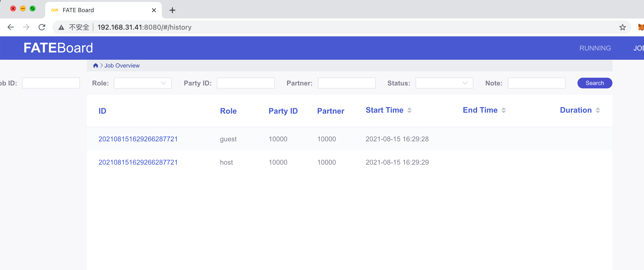The image size is (644, 270).
Task: Click the home icon in breadcrumb
Action: coord(95,66)
